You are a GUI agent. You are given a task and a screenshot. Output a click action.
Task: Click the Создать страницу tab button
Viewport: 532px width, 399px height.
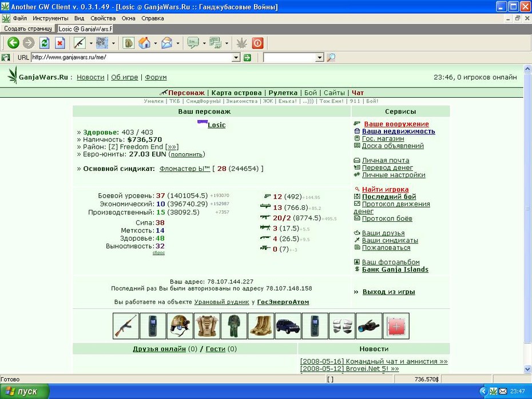(28, 29)
